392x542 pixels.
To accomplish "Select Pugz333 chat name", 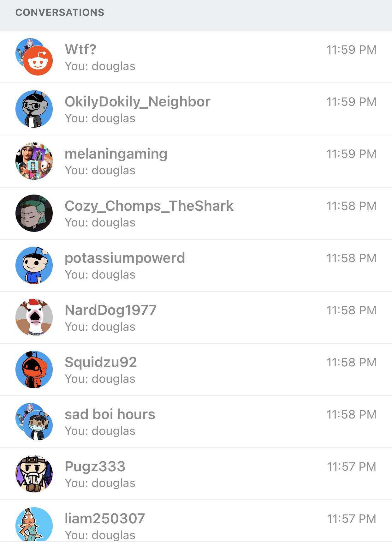I will [95, 467].
